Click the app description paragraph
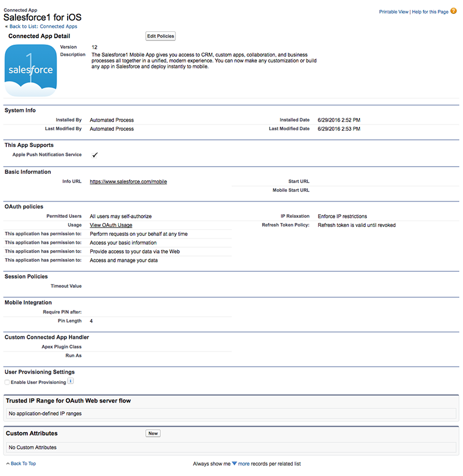This screenshot has width=463, height=476. [x=204, y=61]
